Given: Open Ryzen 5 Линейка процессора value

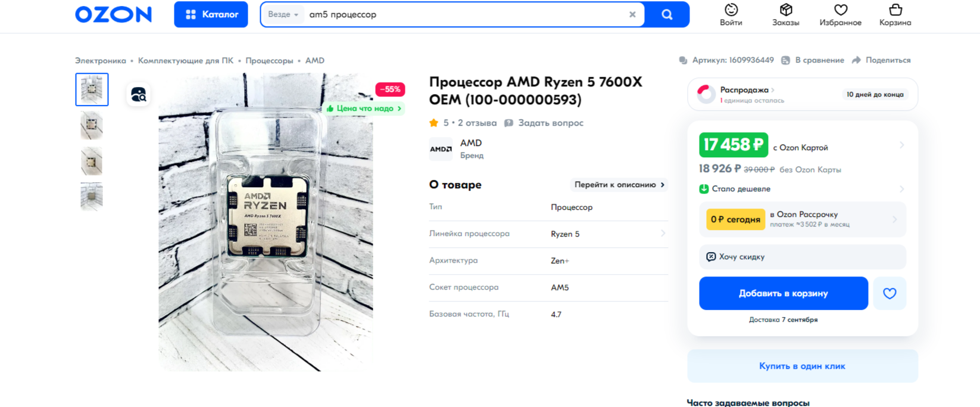Looking at the screenshot, I should (x=565, y=234).
